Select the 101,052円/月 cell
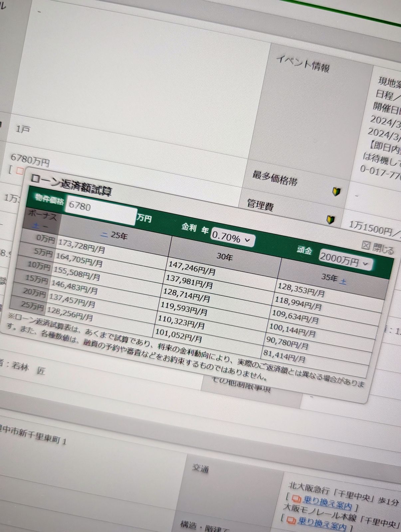Viewport: 401px width, 532px height. pyautogui.click(x=179, y=335)
